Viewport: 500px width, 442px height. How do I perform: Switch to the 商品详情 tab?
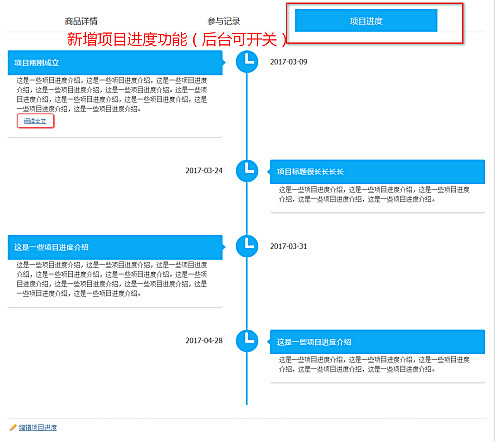[x=81, y=21]
